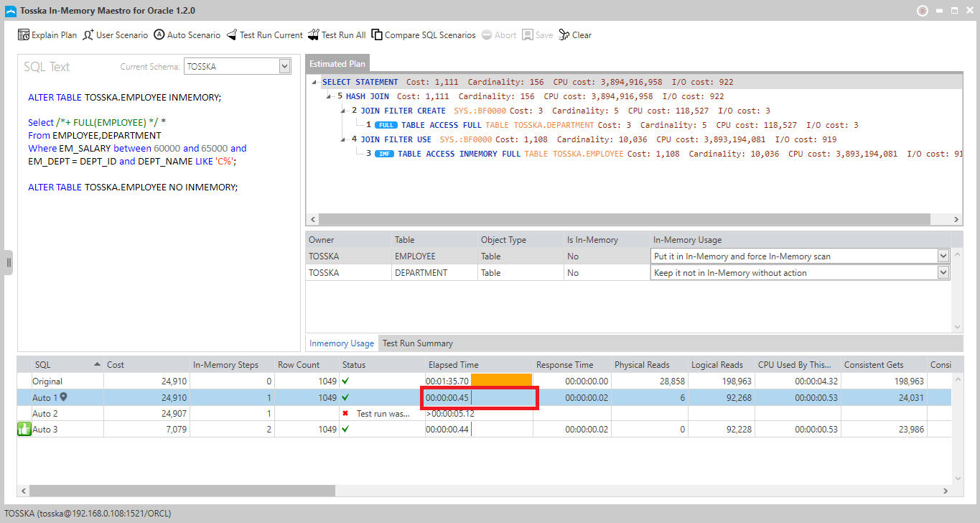Sort by Elapsed Time column header
The width and height of the screenshot is (980, 523).
click(479, 364)
